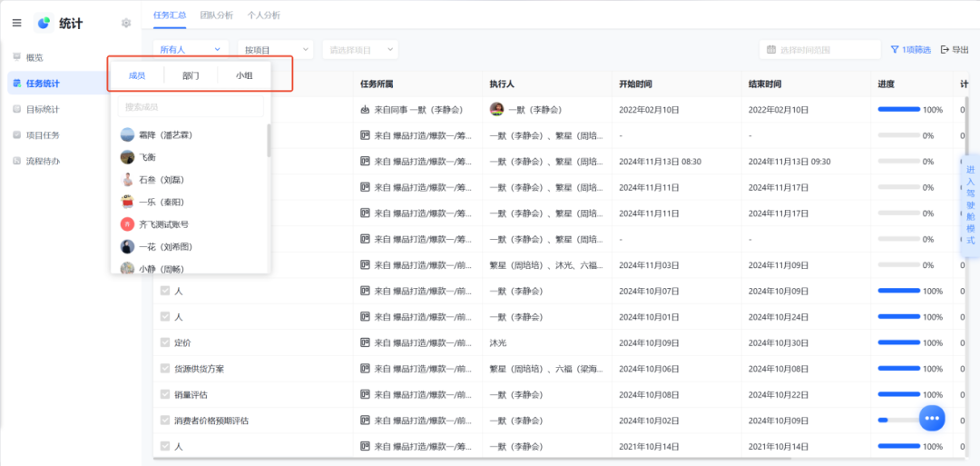Image resolution: width=980 pixels, height=466 pixels.
Task: Click the project icon in the 货源供货方案 row
Action: 366,369
